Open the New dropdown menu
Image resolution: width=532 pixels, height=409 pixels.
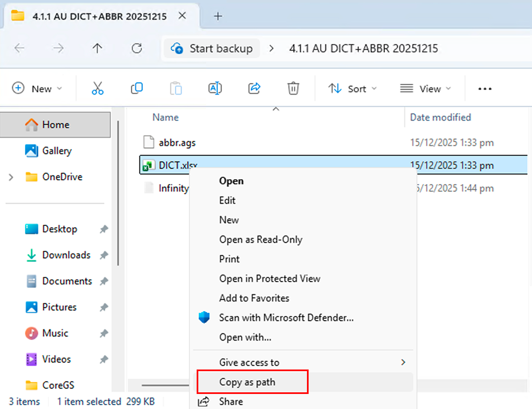37,88
